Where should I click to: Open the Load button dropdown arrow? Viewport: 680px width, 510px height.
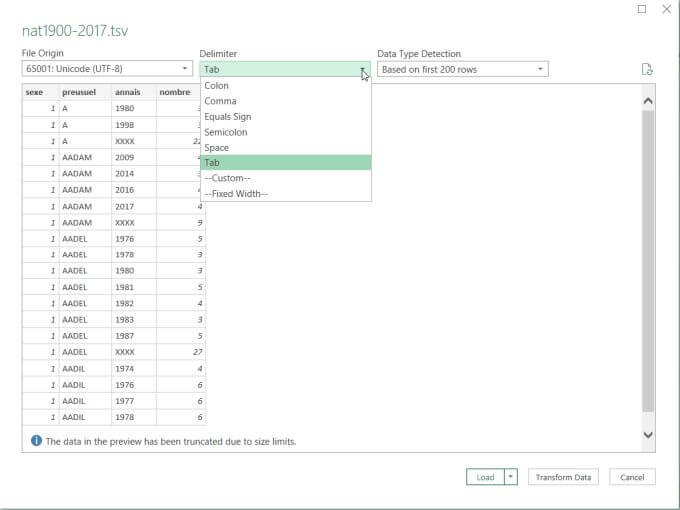511,477
